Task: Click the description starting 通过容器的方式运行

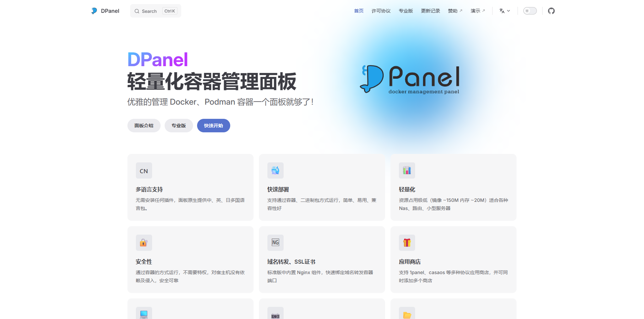Action: [190, 276]
